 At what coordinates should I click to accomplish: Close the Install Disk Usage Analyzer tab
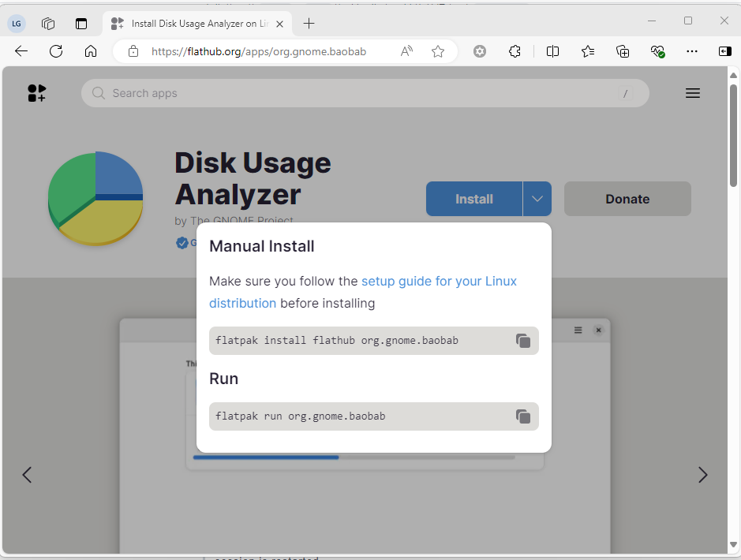tap(280, 24)
